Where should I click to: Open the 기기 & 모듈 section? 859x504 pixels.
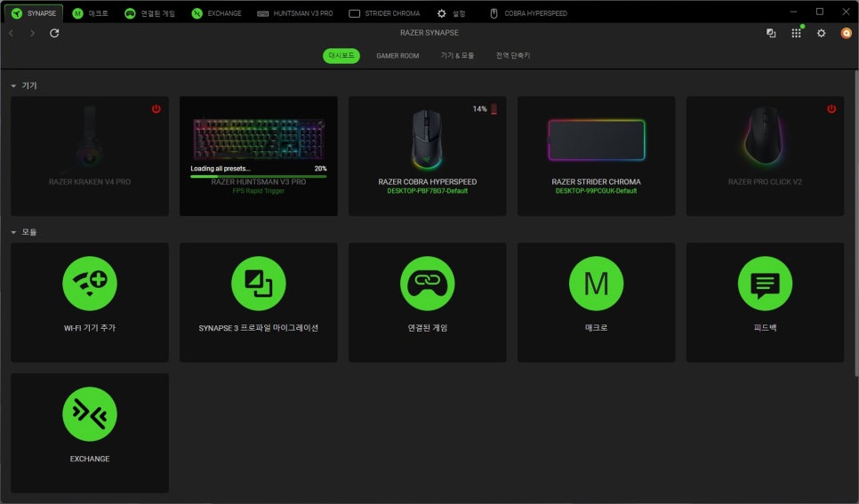(x=457, y=56)
